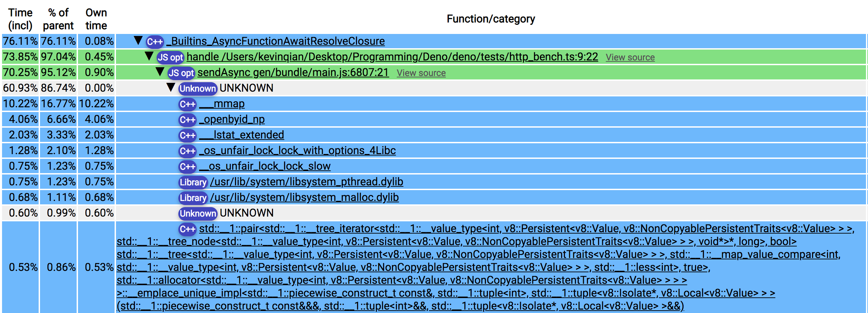868x313 pixels.
Task: Click the C++ badge beside __lstat_extended
Action: (x=188, y=135)
